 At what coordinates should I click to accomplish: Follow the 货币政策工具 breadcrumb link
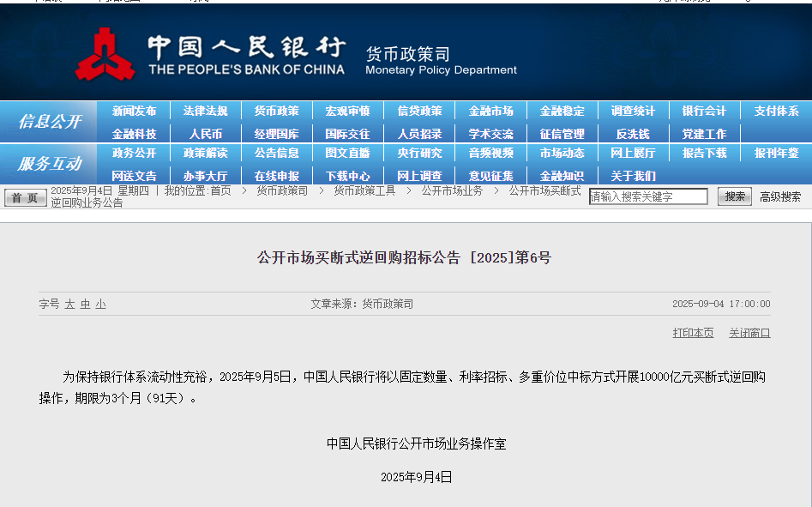(364, 190)
